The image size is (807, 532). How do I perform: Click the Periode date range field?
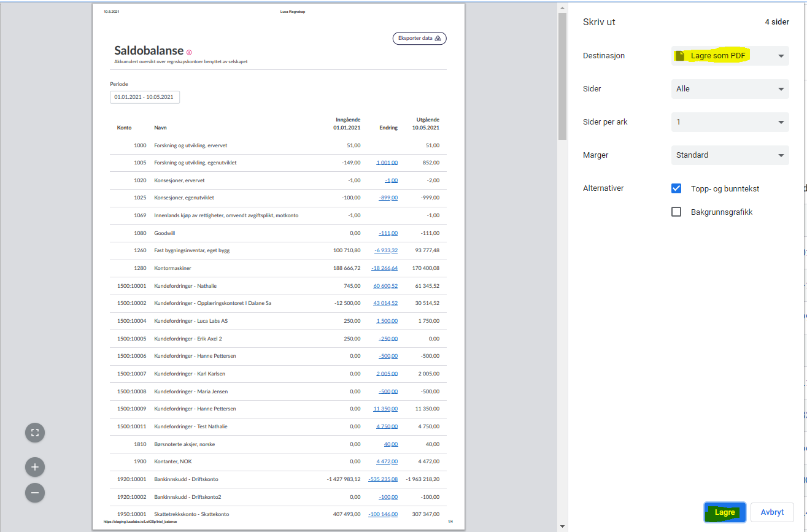coord(145,97)
